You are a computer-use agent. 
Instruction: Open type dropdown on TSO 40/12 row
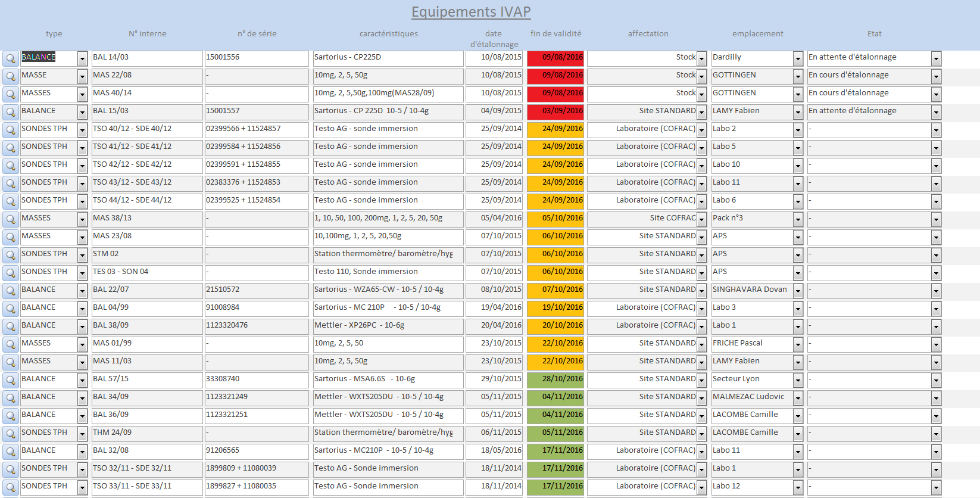pyautogui.click(x=82, y=130)
